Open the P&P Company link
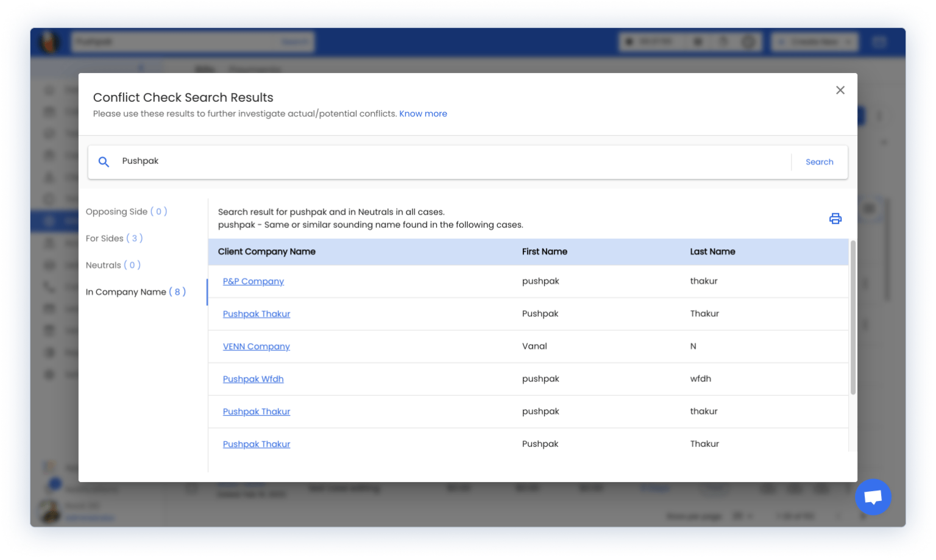Viewport: 936px width, 560px height. pyautogui.click(x=253, y=282)
